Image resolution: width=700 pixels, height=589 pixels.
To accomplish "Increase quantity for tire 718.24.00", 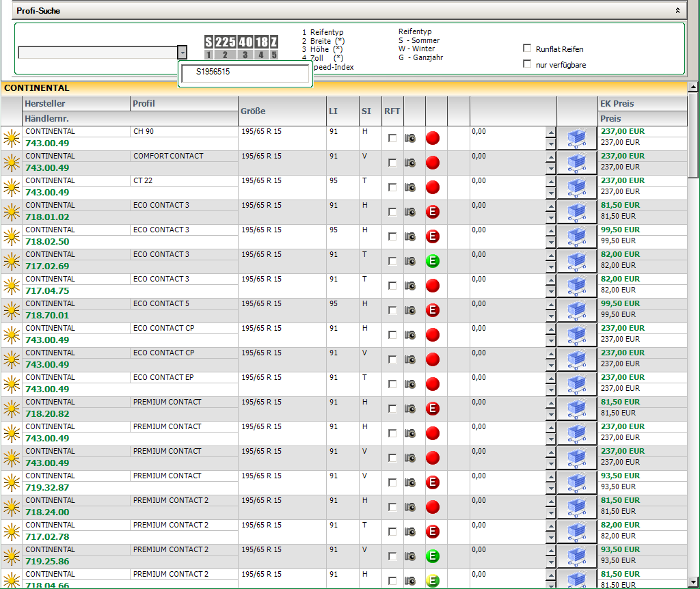I will (x=551, y=502).
